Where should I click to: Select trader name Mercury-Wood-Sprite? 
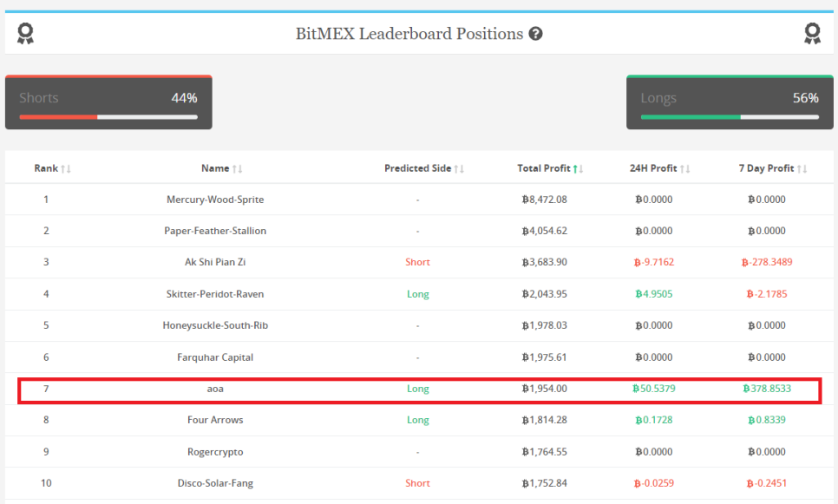point(215,200)
